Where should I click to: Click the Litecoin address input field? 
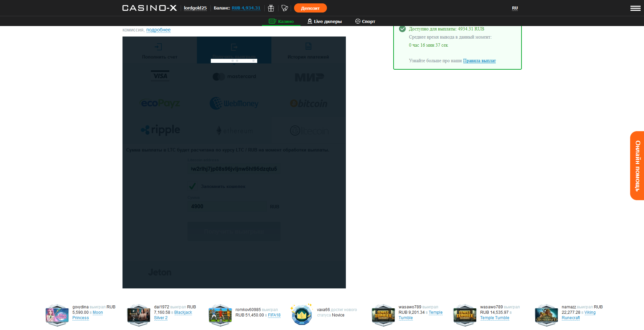tap(234, 169)
